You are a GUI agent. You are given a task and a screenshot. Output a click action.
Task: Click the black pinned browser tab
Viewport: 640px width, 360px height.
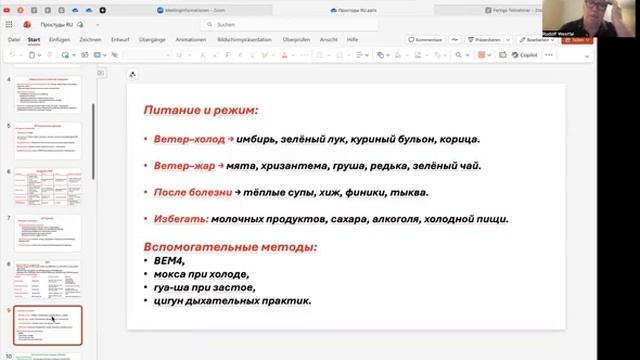click(102, 10)
